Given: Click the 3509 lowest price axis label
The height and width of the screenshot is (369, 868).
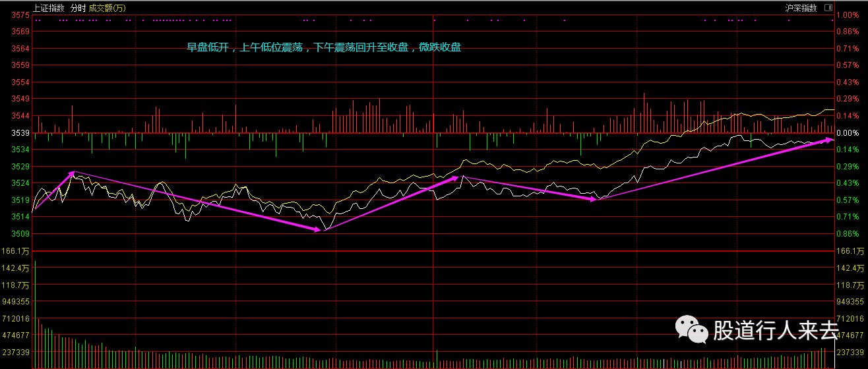Looking at the screenshot, I should click(20, 234).
